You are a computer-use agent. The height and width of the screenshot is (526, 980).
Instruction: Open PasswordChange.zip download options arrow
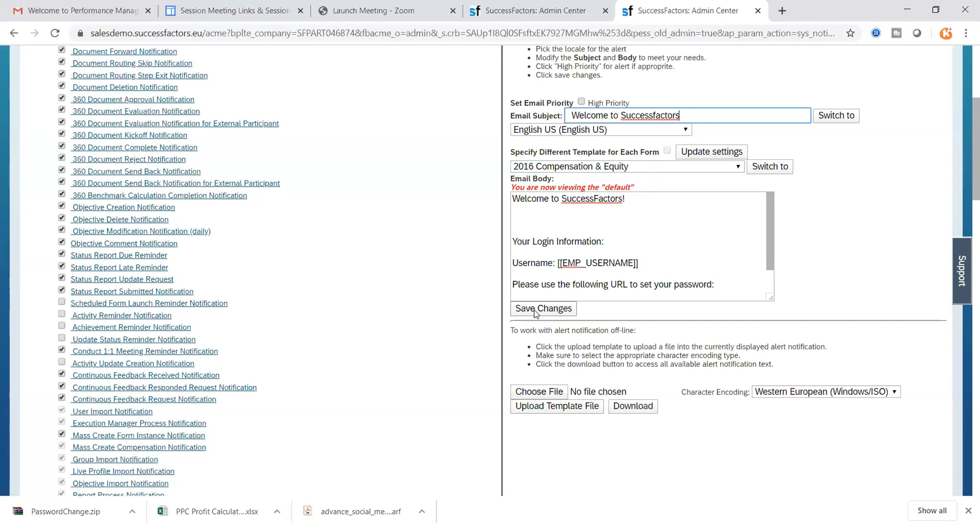tap(132, 511)
